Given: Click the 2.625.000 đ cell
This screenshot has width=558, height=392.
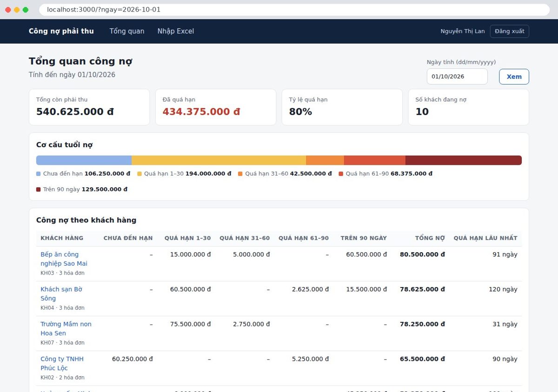Looking at the screenshot, I should click(x=311, y=289).
